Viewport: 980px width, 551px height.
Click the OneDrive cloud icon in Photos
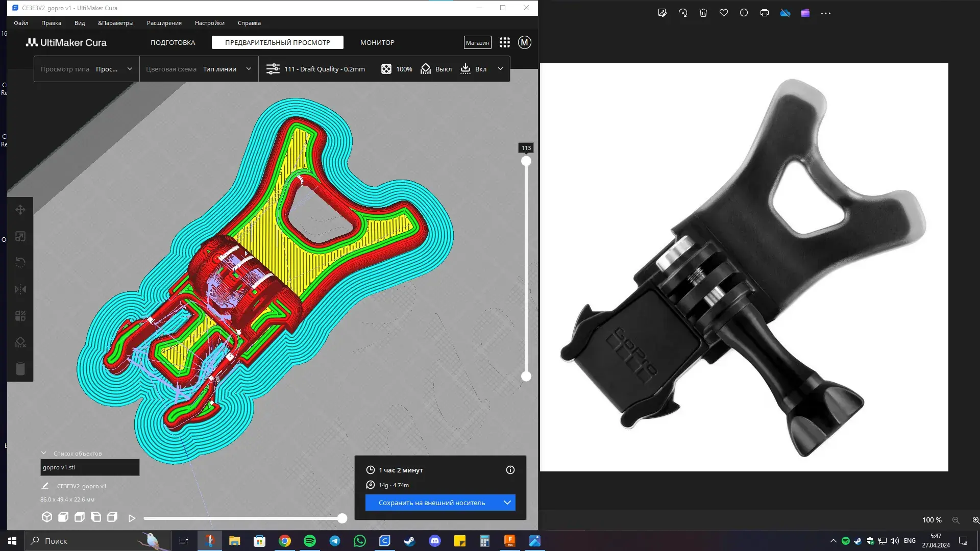coord(785,13)
